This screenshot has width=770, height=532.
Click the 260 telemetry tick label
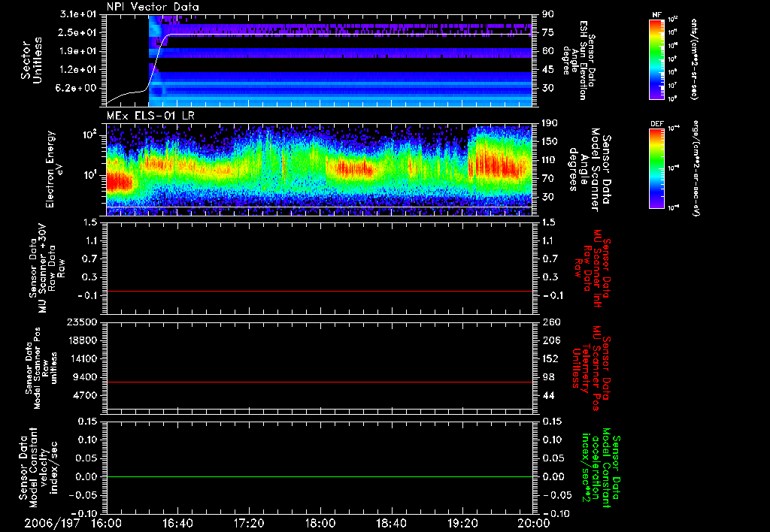coord(550,322)
